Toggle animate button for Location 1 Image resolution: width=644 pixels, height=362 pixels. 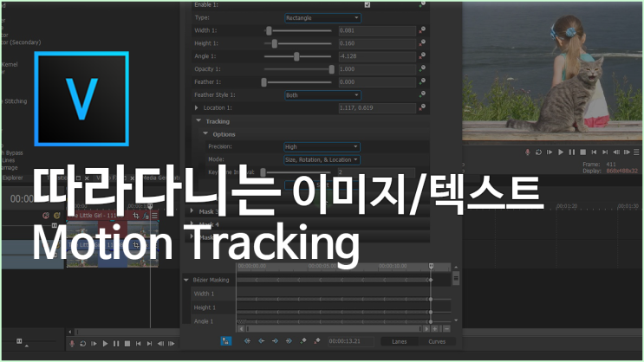422,107
